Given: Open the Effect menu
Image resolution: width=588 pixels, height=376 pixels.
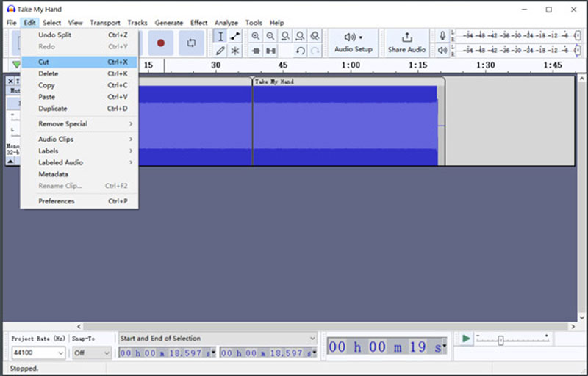Looking at the screenshot, I should pos(198,23).
